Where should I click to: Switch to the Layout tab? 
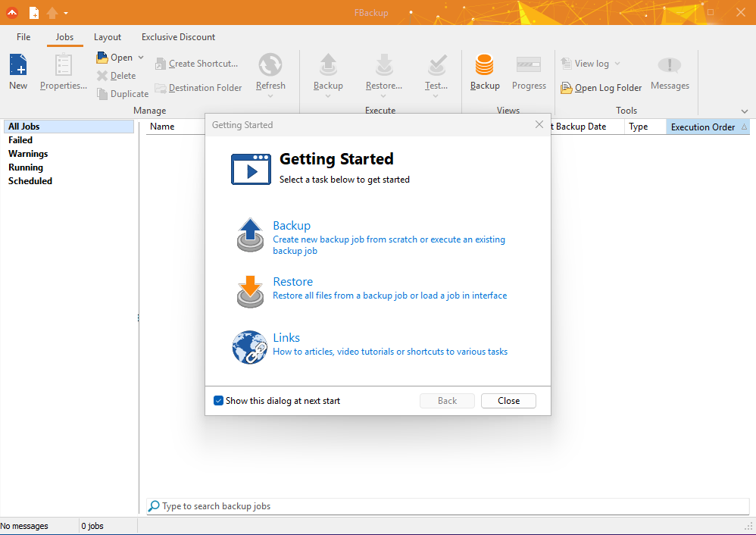pyautogui.click(x=108, y=37)
